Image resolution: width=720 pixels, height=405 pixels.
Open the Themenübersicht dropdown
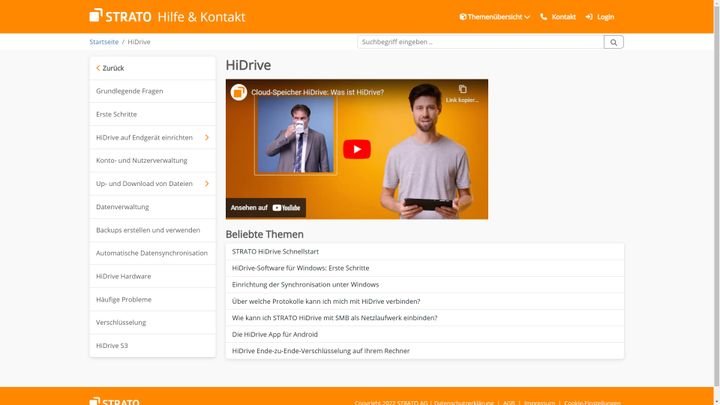(495, 17)
